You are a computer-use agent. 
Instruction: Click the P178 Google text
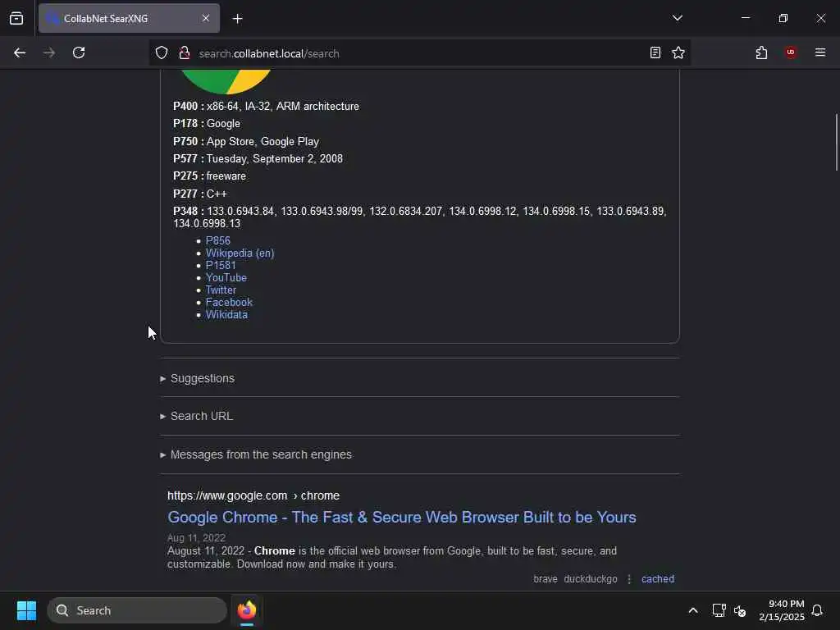(206, 124)
